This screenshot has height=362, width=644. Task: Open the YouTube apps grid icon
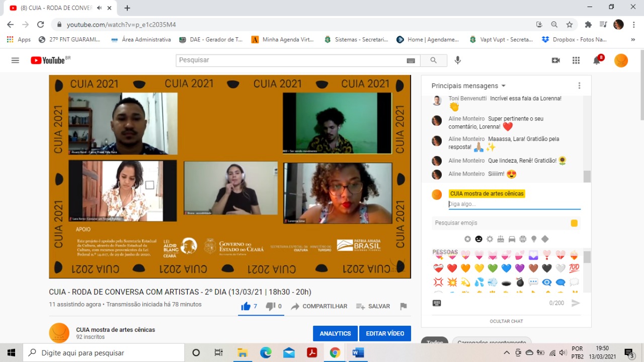point(576,60)
